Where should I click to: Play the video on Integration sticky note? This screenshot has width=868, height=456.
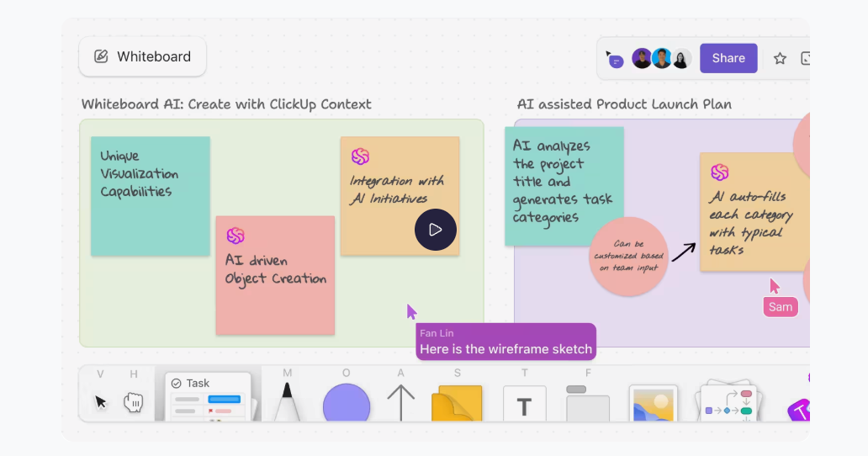435,230
